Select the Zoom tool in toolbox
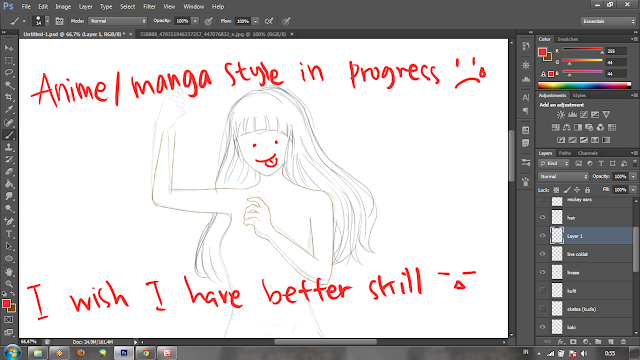This screenshot has height=360, width=640. 9,284
